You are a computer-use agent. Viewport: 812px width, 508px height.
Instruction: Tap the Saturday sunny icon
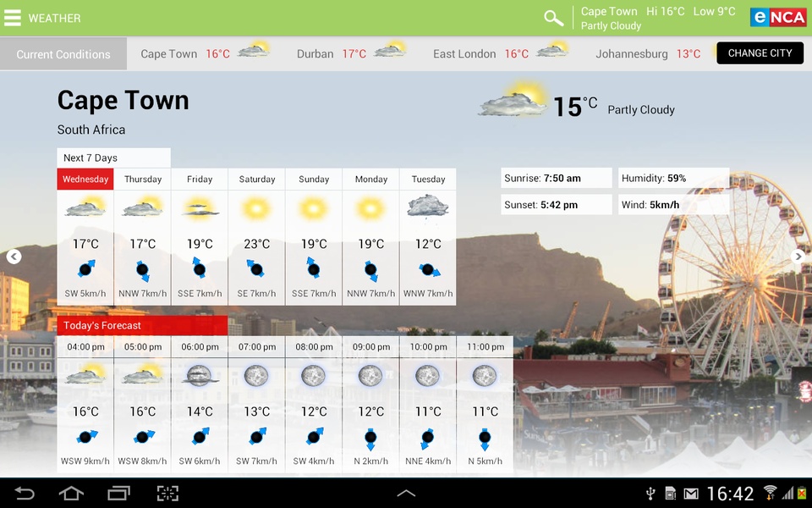(x=256, y=209)
